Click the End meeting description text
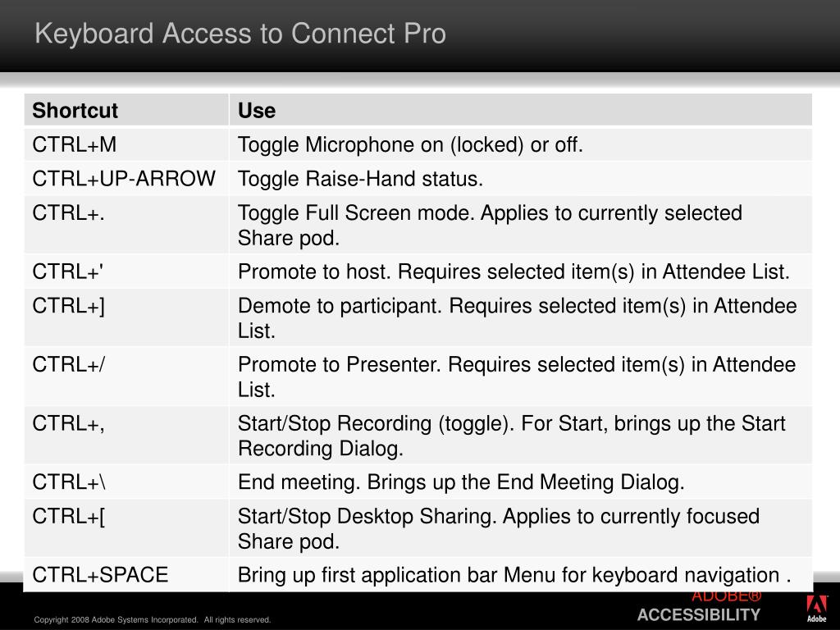Image resolution: width=840 pixels, height=630 pixels. pyautogui.click(x=461, y=482)
